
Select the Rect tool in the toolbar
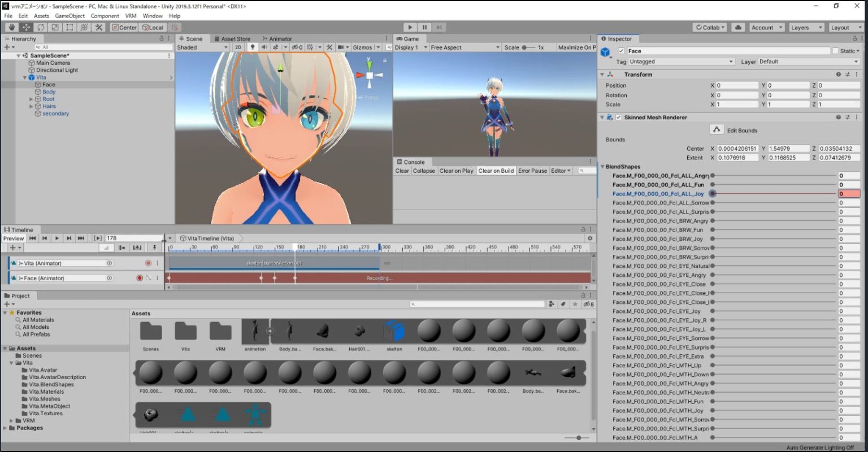[70, 27]
